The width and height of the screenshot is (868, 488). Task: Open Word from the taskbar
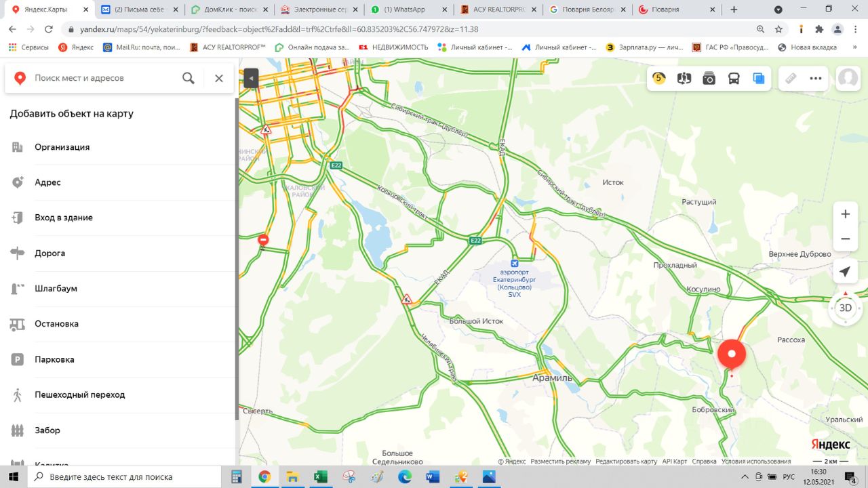[x=433, y=476]
